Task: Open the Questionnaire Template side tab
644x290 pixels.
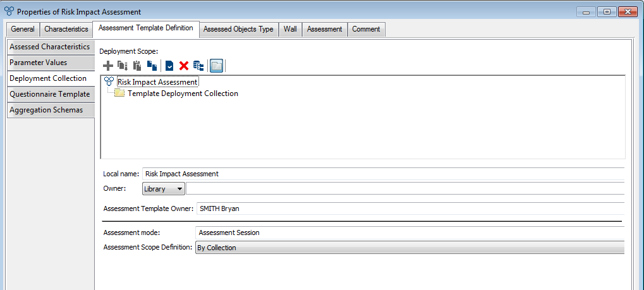Action: point(50,94)
